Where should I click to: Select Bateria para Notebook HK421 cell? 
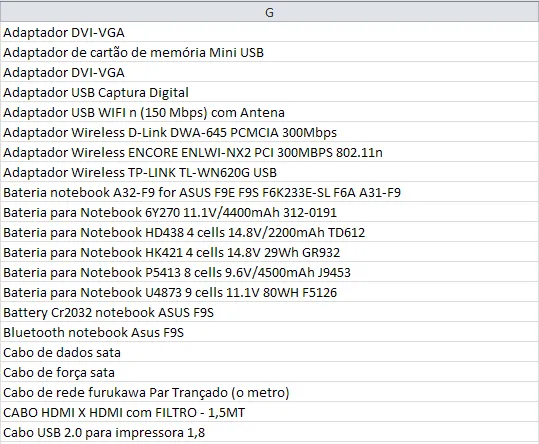(x=270, y=252)
